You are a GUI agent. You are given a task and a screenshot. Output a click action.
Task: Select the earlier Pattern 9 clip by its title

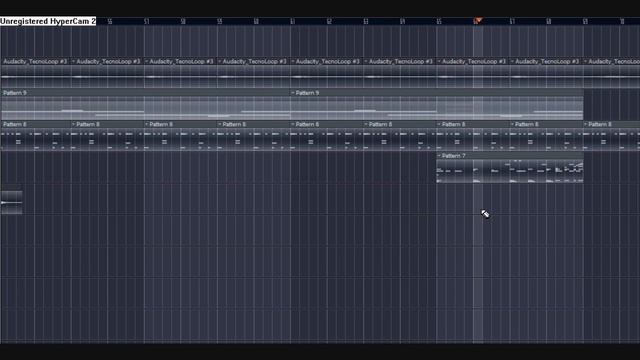[15, 93]
